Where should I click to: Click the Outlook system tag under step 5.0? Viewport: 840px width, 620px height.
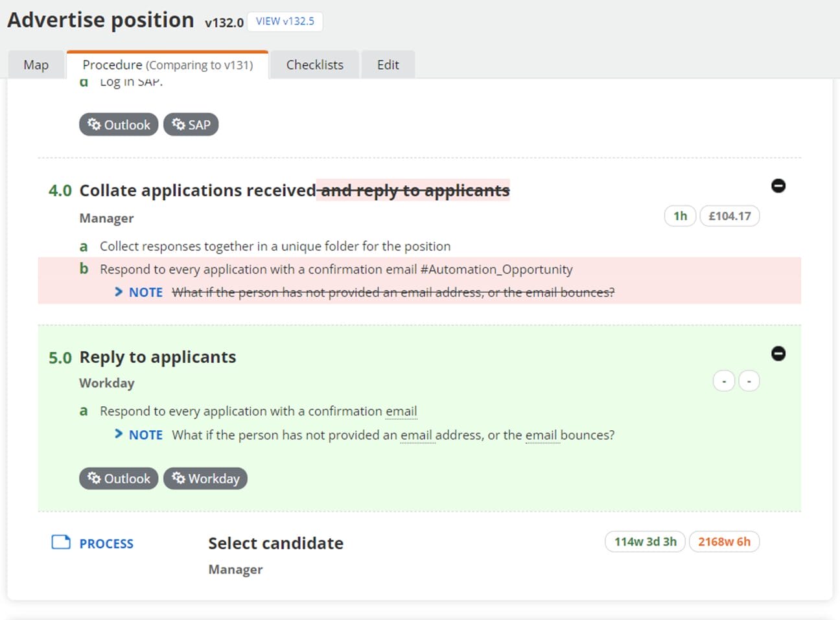click(x=119, y=479)
